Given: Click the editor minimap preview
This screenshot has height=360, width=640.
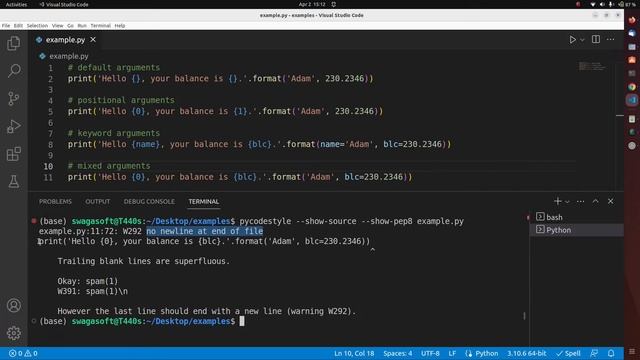Looking at the screenshot, I should (x=592, y=66).
